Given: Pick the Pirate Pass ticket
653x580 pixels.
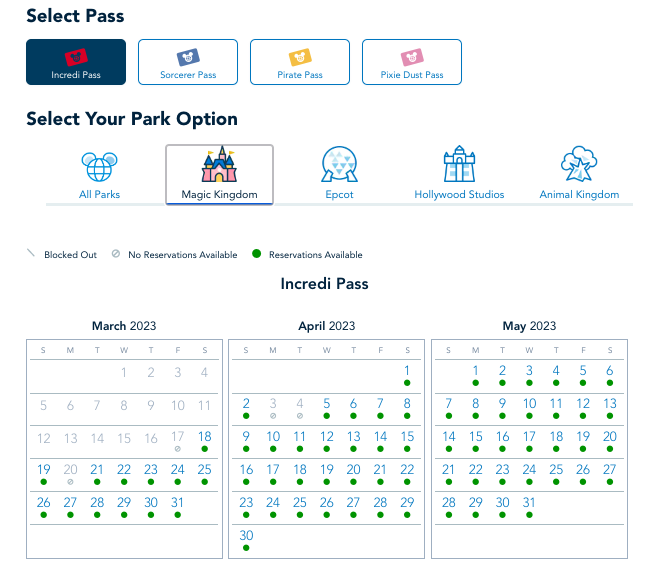Looking at the screenshot, I should (x=300, y=63).
